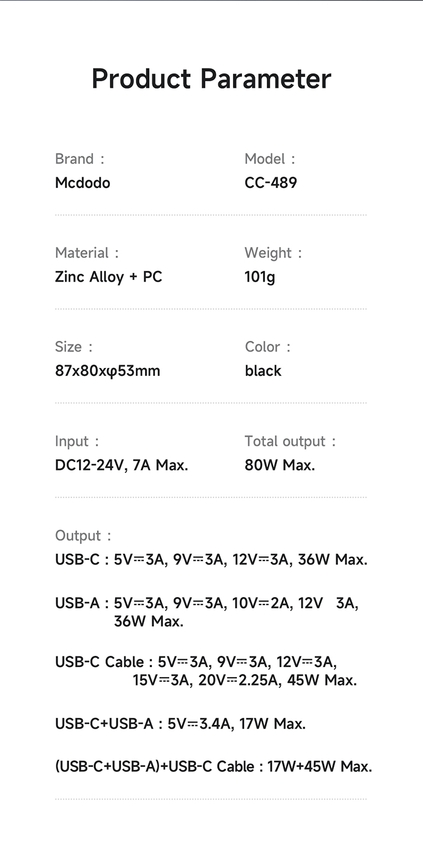Select the 80W Max. total output value
The image size is (423, 868).
click(280, 466)
